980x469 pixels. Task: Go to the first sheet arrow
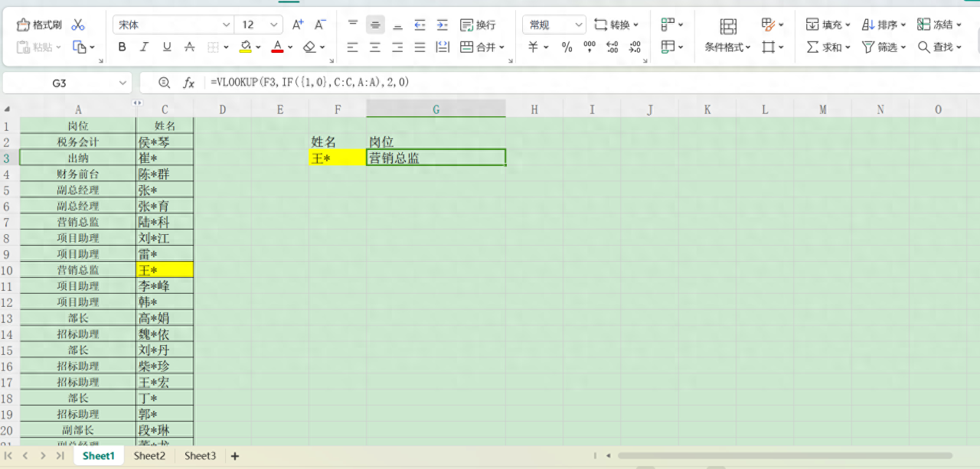click(8, 455)
